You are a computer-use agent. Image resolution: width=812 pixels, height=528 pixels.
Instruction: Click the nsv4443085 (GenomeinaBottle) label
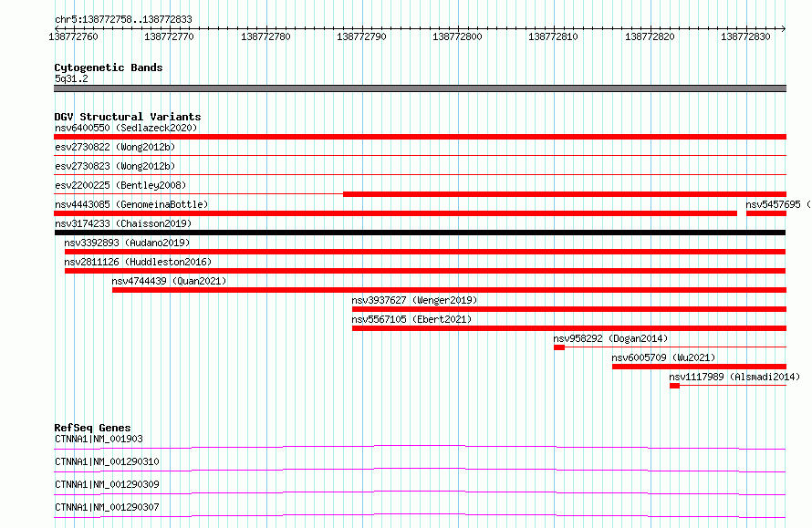(x=131, y=204)
